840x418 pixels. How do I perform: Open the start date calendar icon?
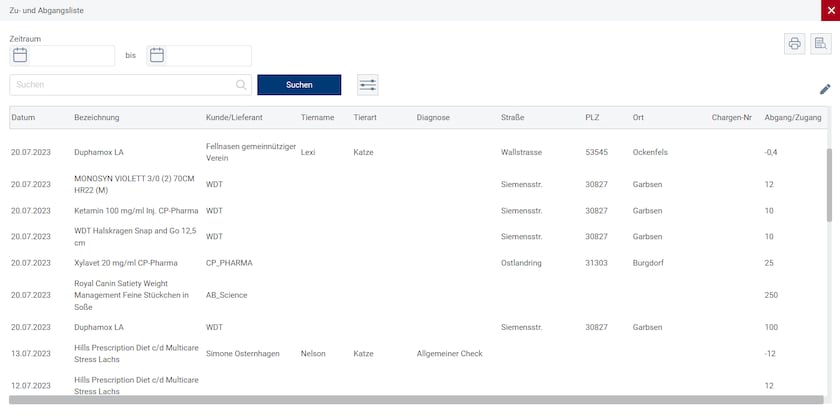[x=20, y=55]
